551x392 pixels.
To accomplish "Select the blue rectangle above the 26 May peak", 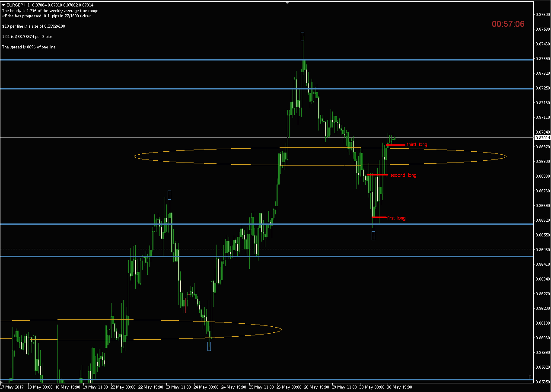I will point(303,36).
